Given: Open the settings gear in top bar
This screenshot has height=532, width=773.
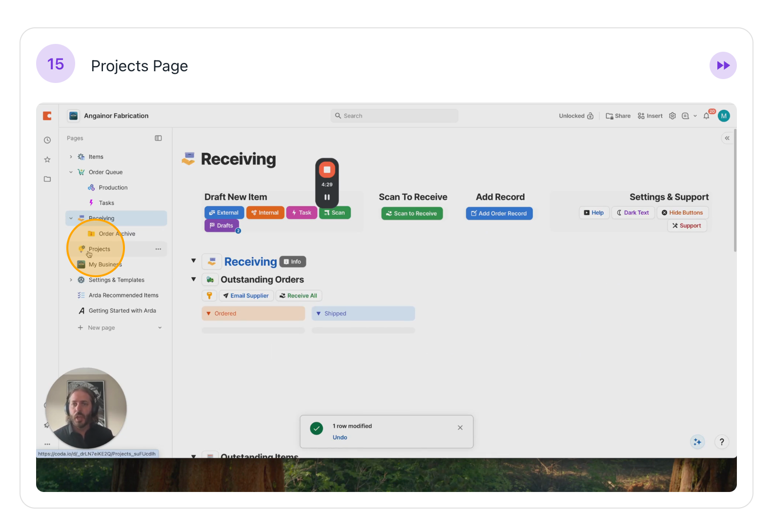Looking at the screenshot, I should 672,116.
